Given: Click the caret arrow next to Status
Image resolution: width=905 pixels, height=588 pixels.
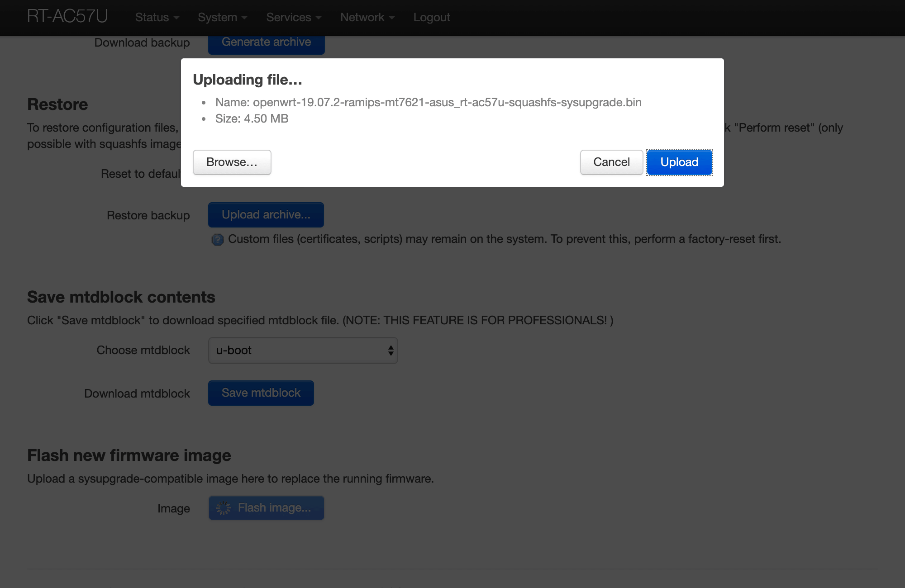Looking at the screenshot, I should (176, 18).
